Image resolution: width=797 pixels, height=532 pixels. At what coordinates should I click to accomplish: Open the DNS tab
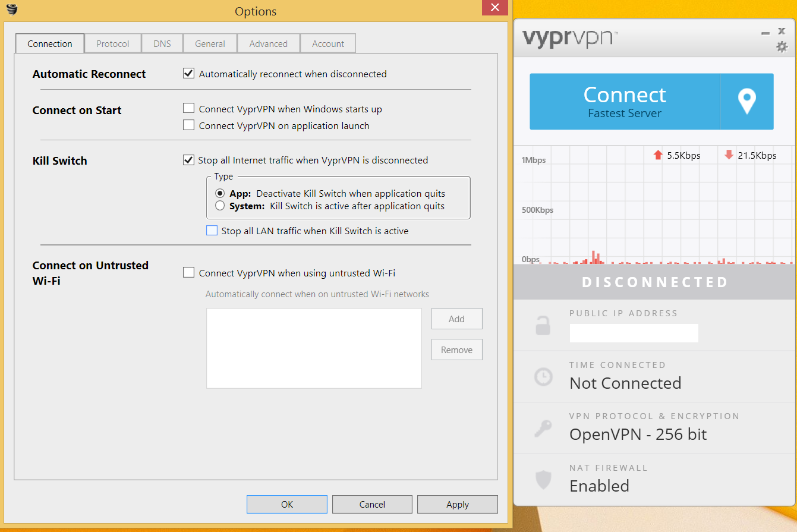pyautogui.click(x=162, y=43)
